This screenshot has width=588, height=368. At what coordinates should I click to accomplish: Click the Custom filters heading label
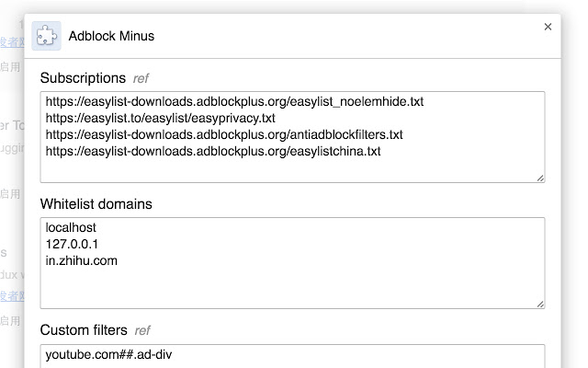click(x=84, y=329)
